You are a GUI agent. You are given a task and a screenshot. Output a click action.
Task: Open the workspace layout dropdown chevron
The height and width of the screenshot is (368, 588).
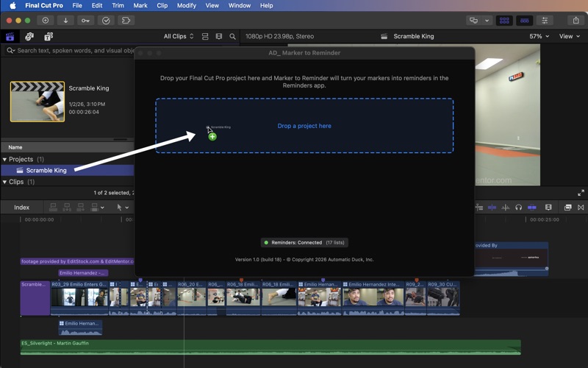487,21
